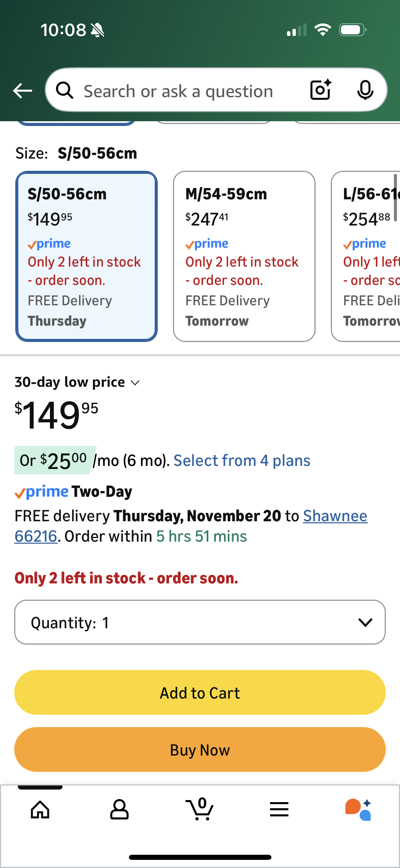Select size M/54-59cm option

(244, 256)
